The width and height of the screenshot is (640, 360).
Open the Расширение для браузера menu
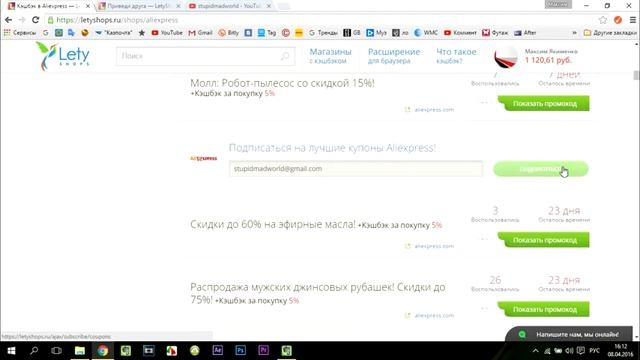point(394,56)
